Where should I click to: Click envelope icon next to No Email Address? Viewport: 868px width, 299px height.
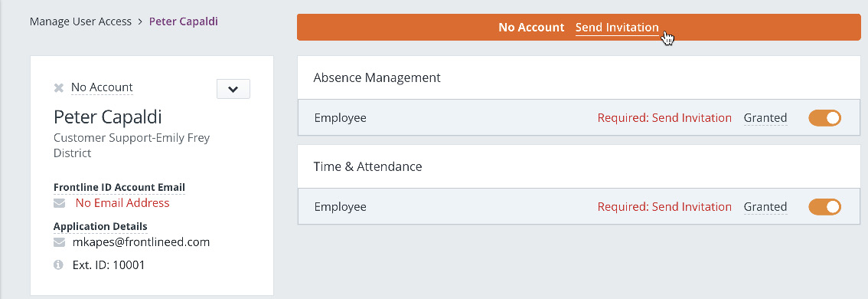tap(59, 204)
